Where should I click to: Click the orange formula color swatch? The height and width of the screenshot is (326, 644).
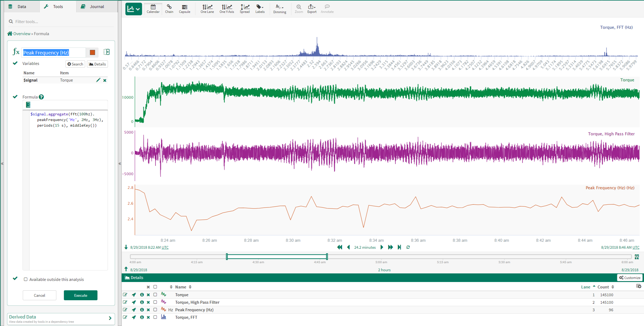(92, 52)
